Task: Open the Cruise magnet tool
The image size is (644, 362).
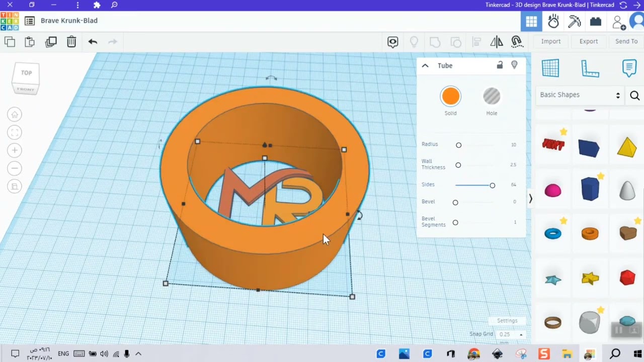Action: coord(517,42)
